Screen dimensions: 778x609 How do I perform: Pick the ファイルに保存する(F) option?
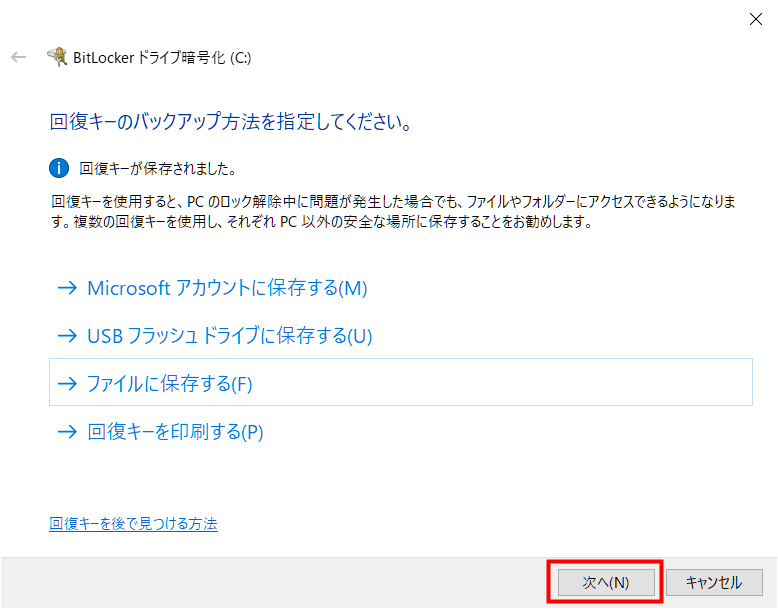[x=172, y=383]
